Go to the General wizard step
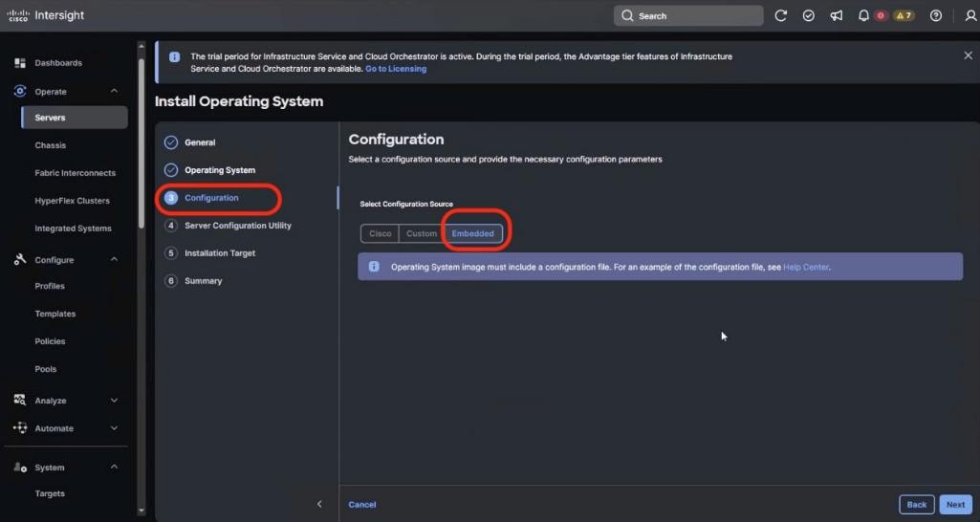This screenshot has height=522, width=980. (200, 142)
